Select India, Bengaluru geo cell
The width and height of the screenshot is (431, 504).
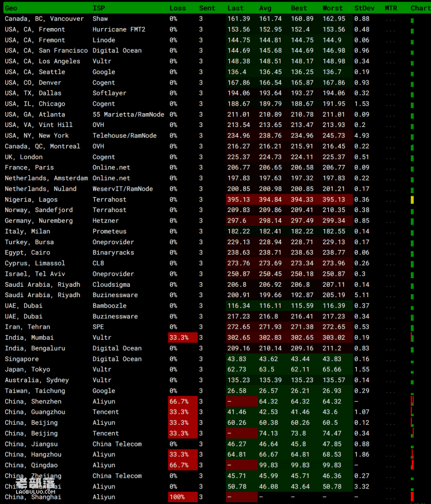point(35,348)
